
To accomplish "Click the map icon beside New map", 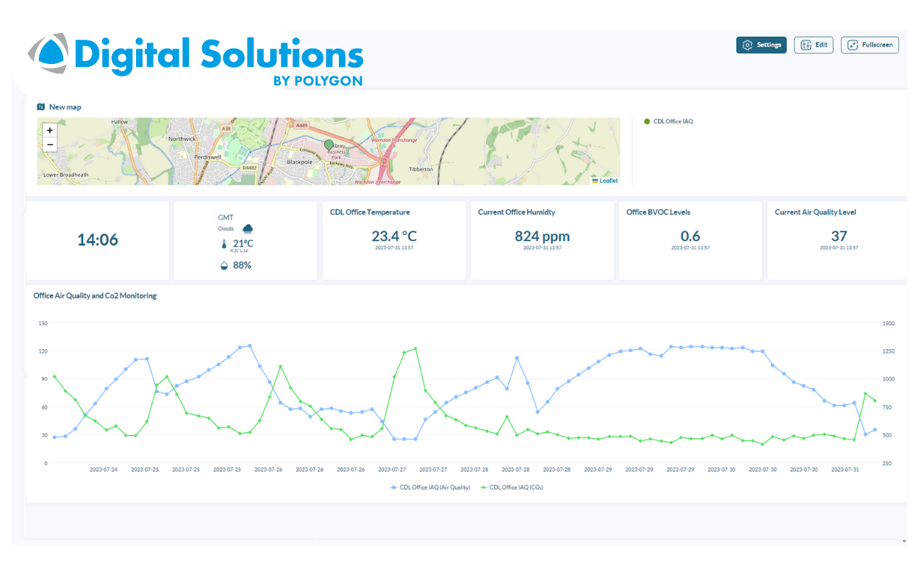I will (41, 107).
